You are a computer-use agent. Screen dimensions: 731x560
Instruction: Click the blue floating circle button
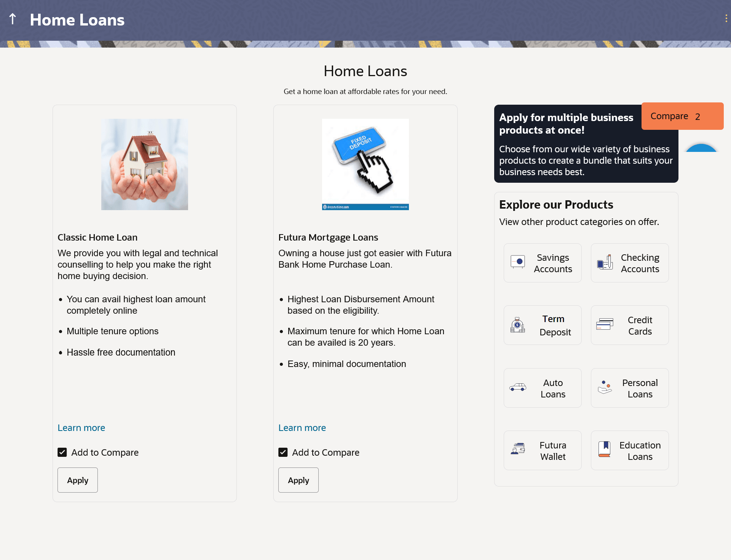pos(701,148)
